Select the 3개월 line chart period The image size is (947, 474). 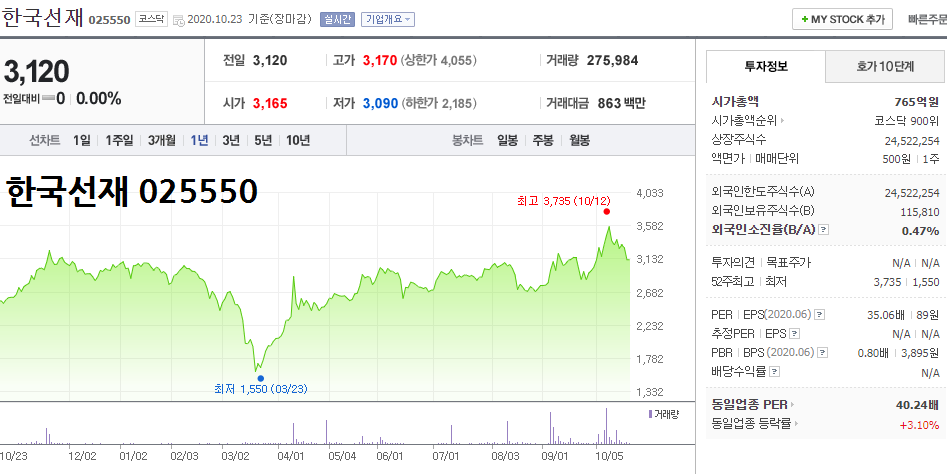coord(162,141)
